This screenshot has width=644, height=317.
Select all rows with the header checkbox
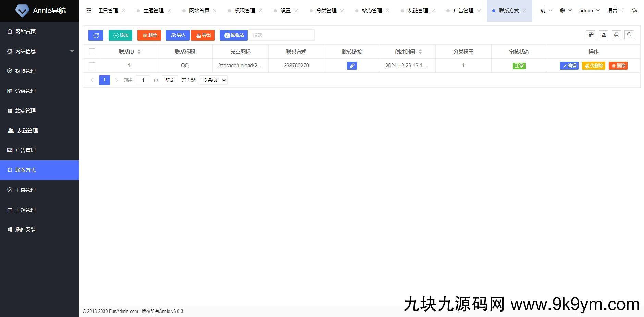92,52
